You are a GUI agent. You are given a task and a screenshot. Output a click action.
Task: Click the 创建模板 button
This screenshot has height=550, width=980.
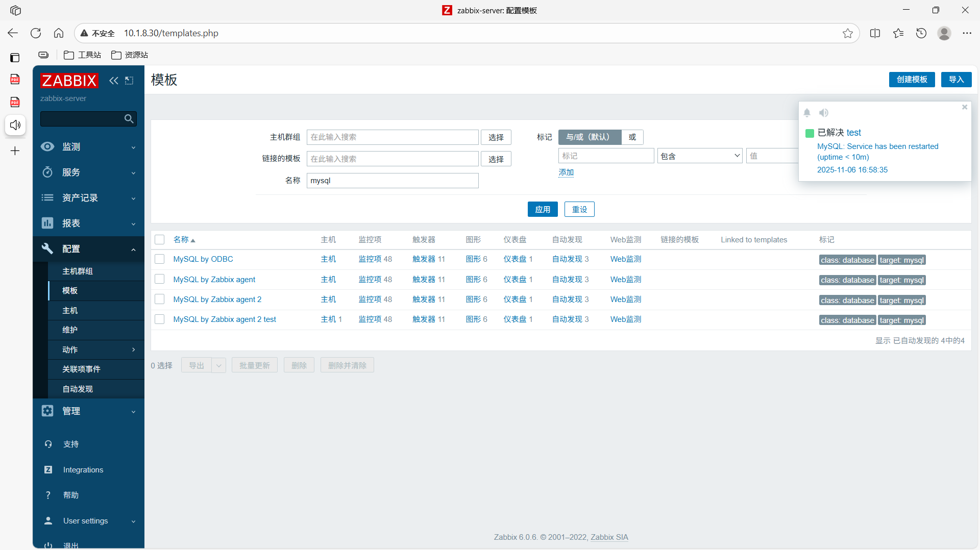[912, 80]
